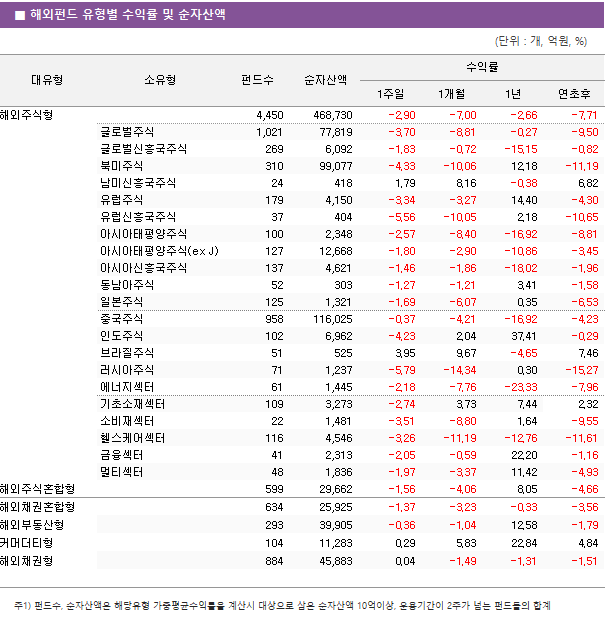This screenshot has width=609, height=620.
Task: Select the '해외부동산형' category label
Action: (x=32, y=525)
